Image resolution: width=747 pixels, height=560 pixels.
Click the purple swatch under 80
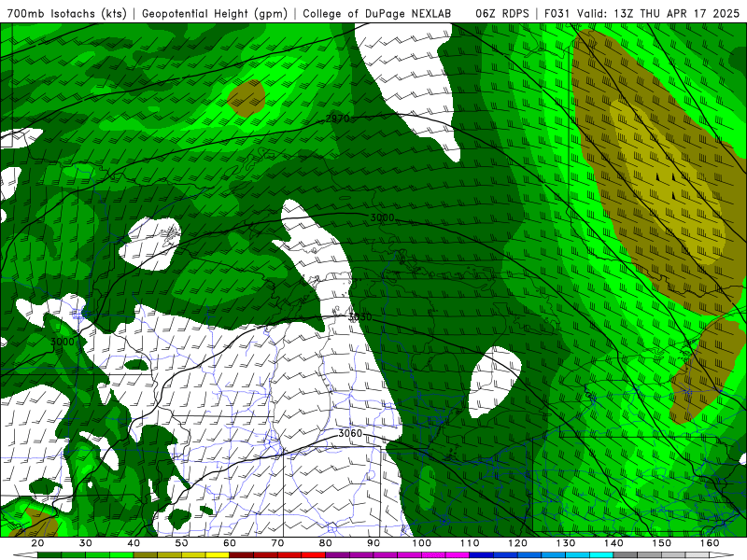(337, 555)
